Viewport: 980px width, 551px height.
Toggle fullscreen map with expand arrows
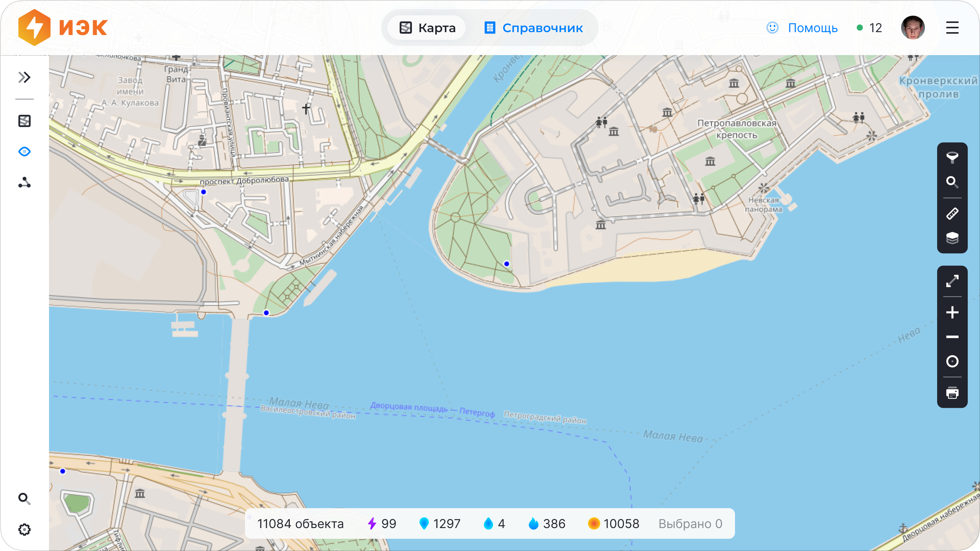[x=952, y=281]
